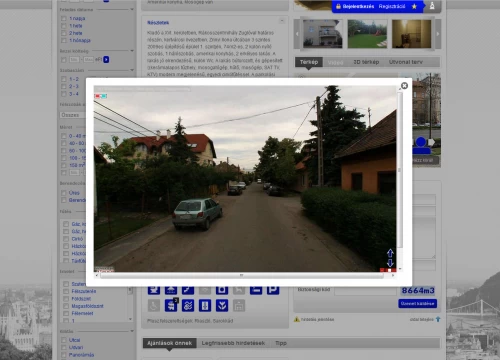Check the '2 hete' checkbox
Image resolution: width=500 pixels, height=360 pixels.
pos(64,33)
